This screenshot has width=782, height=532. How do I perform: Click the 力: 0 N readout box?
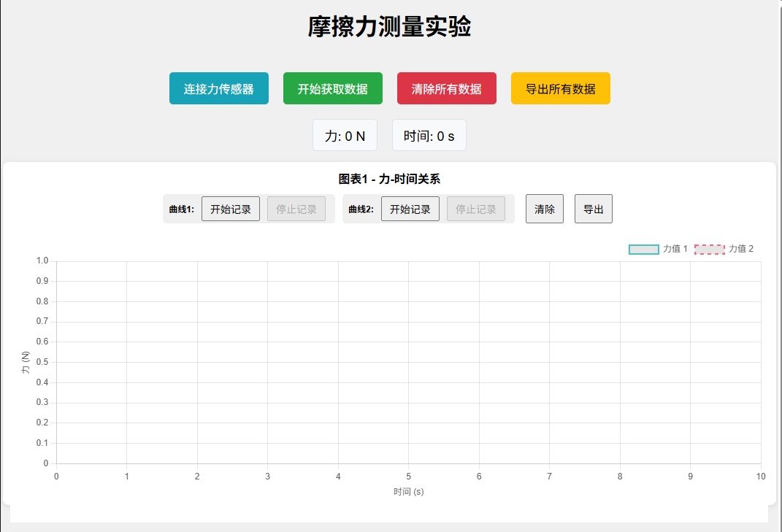tap(345, 134)
